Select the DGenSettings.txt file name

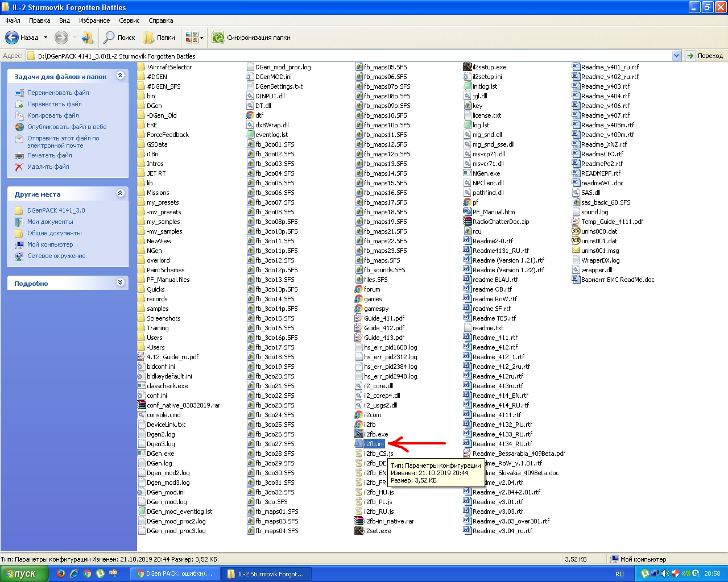[279, 86]
